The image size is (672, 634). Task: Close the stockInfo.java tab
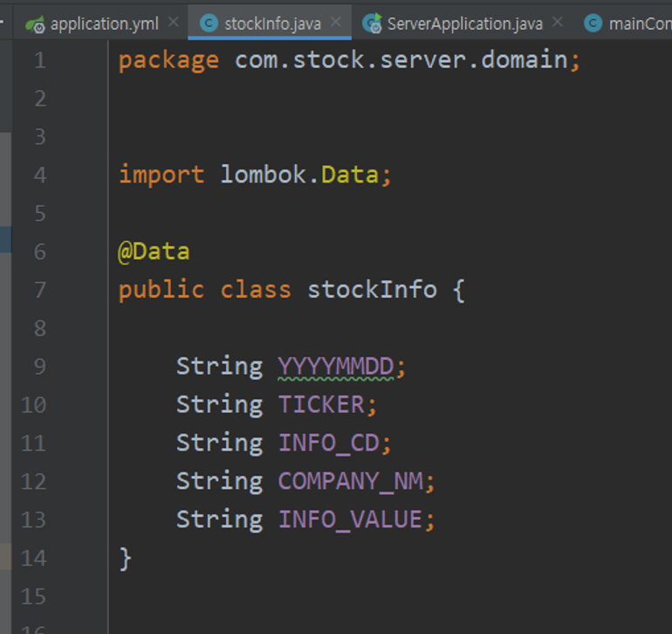(336, 23)
